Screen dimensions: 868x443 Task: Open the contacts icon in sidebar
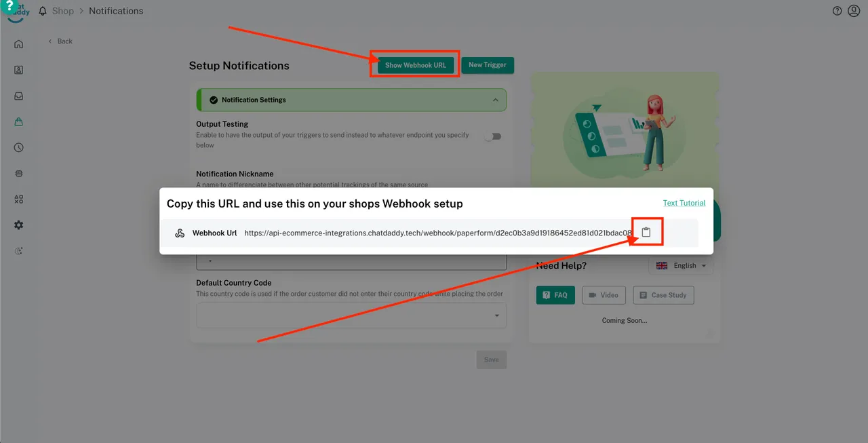coord(19,70)
